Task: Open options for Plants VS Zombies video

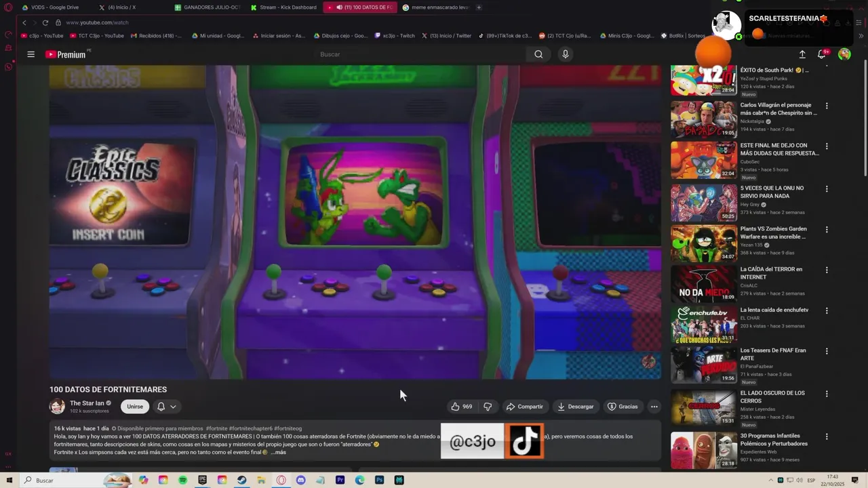Action: [x=827, y=230]
